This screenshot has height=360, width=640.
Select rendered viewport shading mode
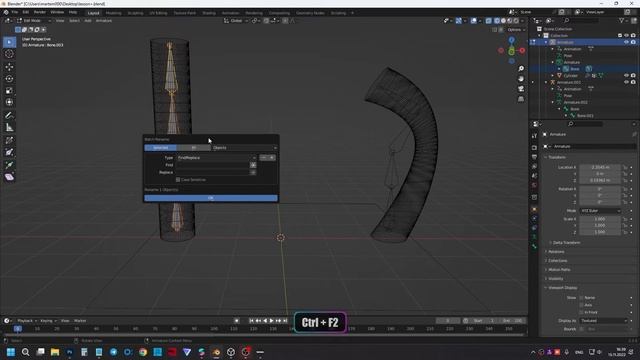point(516,20)
